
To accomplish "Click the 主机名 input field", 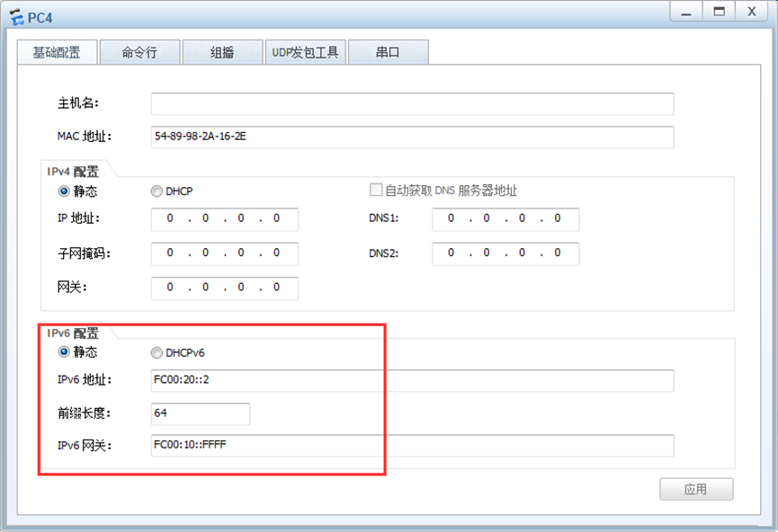I will (412, 103).
